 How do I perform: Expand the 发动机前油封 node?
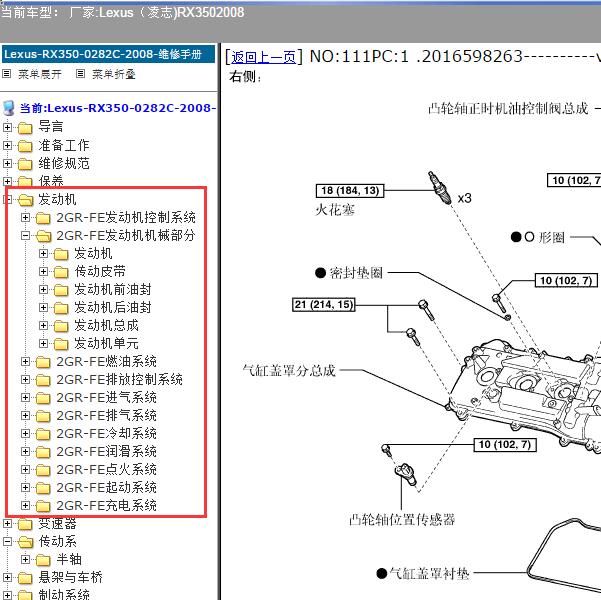pos(43,289)
